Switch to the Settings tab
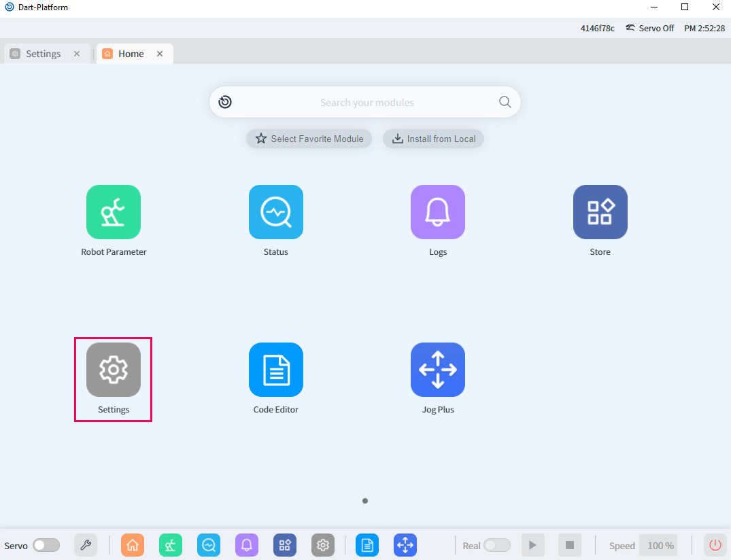This screenshot has width=731, height=560. tap(43, 54)
